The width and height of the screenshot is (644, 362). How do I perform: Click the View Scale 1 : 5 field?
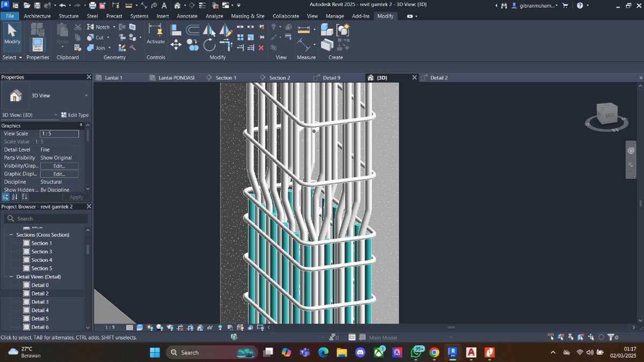coord(59,134)
